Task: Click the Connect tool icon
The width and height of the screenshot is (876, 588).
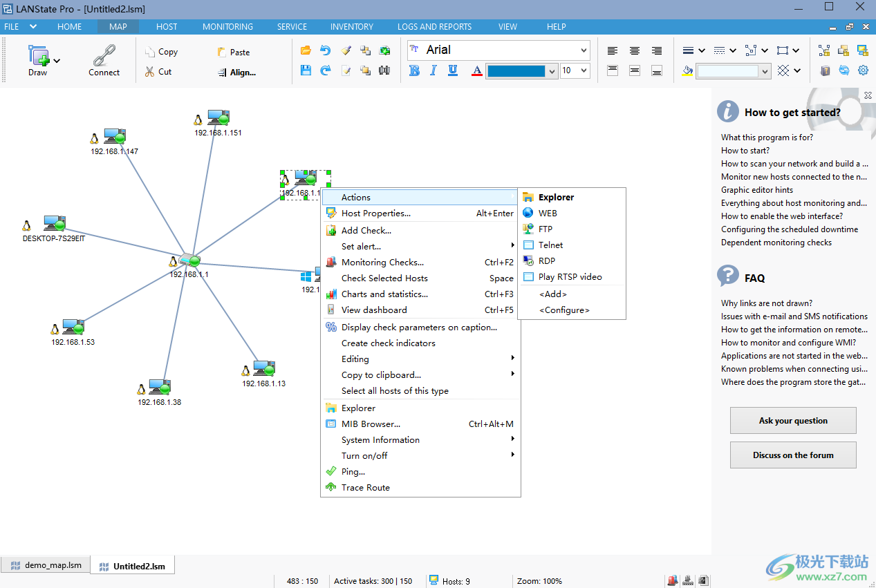Action: click(x=104, y=56)
